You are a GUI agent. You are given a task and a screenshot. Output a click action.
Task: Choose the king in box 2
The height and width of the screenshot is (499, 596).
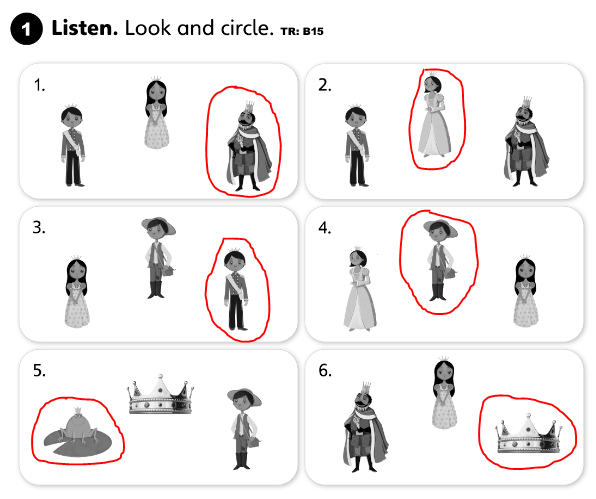point(526,141)
